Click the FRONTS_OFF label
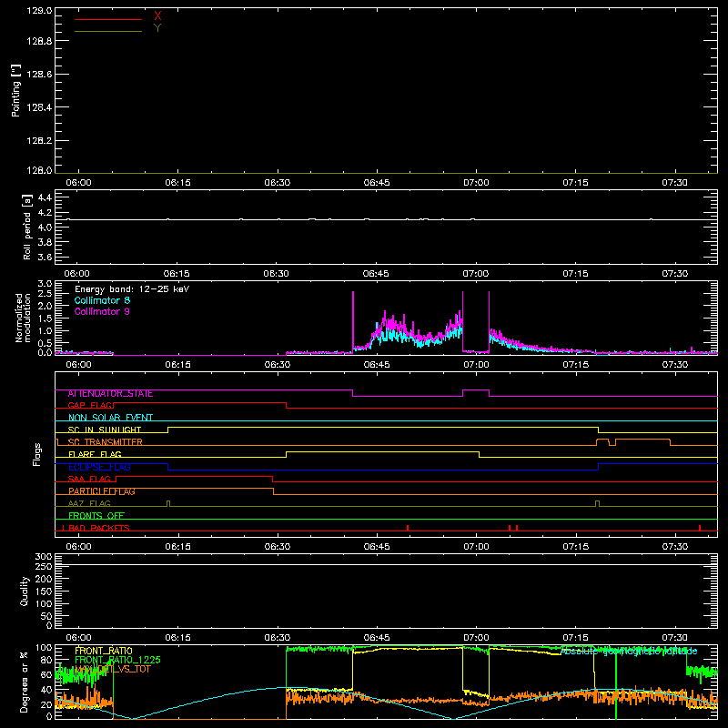Viewport: 728px width, 728px height. (x=96, y=516)
